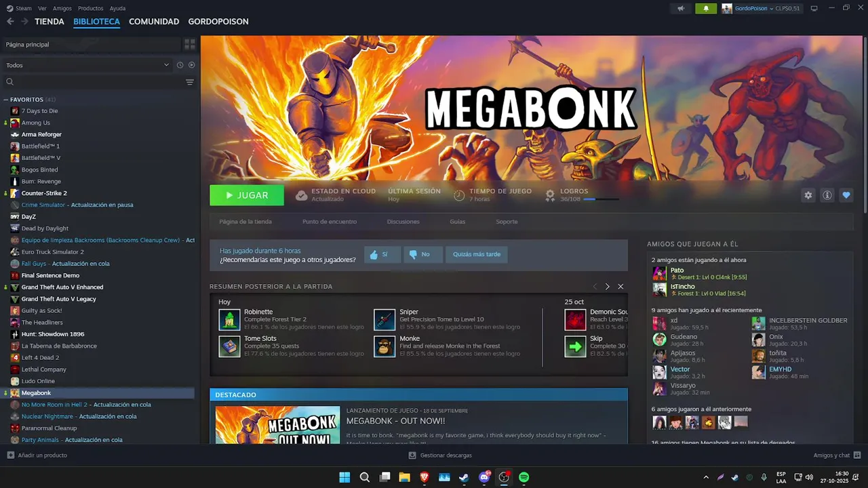
Task: Click the library search magnifier icon
Action: (10, 82)
